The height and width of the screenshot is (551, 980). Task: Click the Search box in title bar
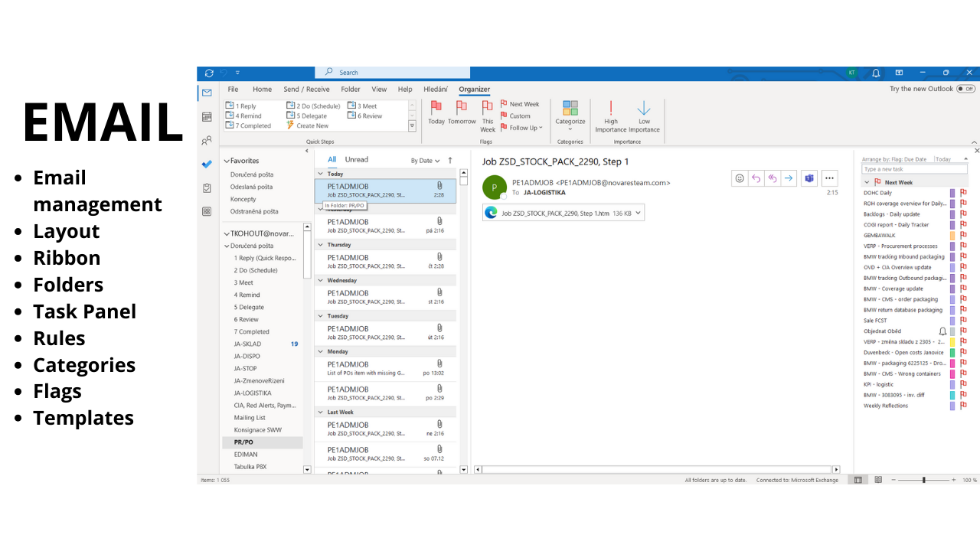(393, 73)
